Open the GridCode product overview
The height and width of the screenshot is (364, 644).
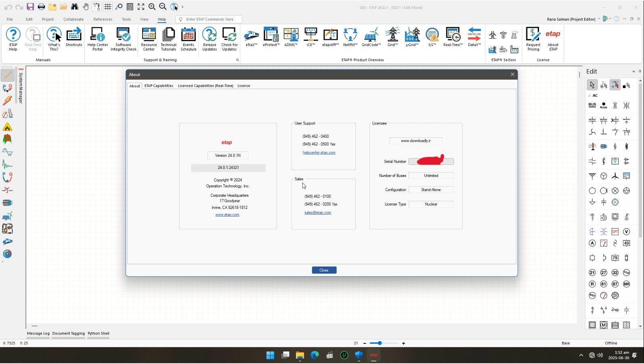point(371,37)
